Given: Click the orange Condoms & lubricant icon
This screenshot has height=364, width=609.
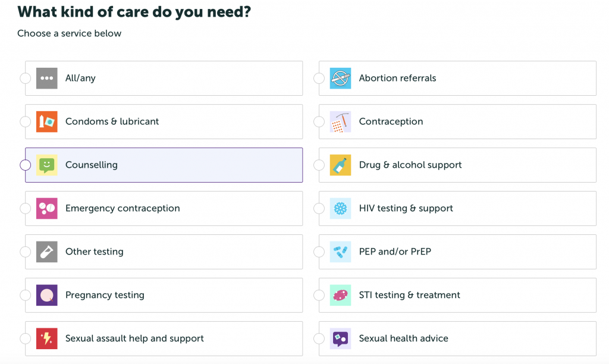Looking at the screenshot, I should (x=46, y=121).
